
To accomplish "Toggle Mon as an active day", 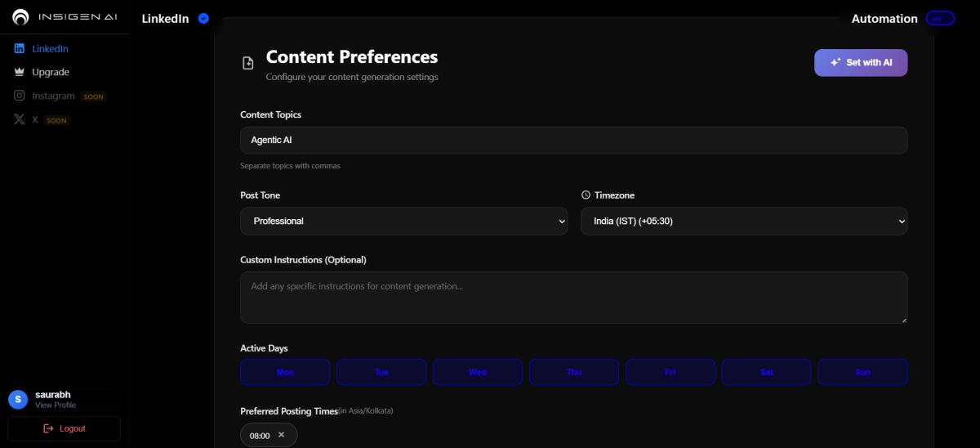I will (285, 372).
